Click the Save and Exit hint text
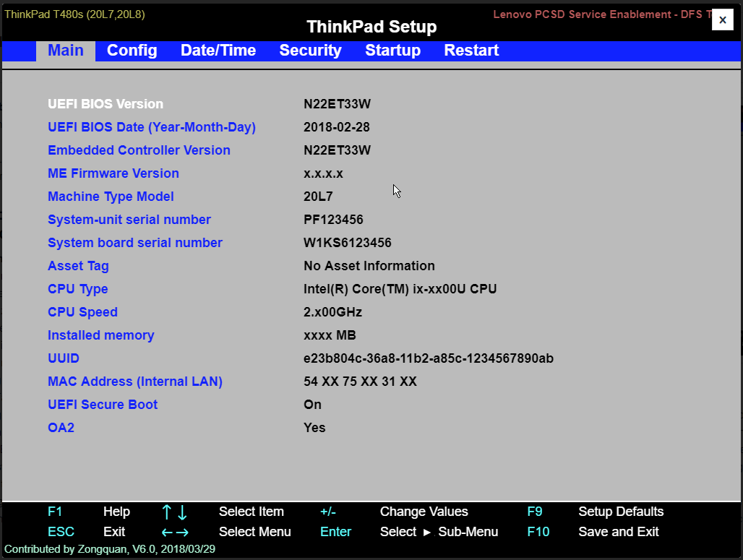 tap(619, 532)
